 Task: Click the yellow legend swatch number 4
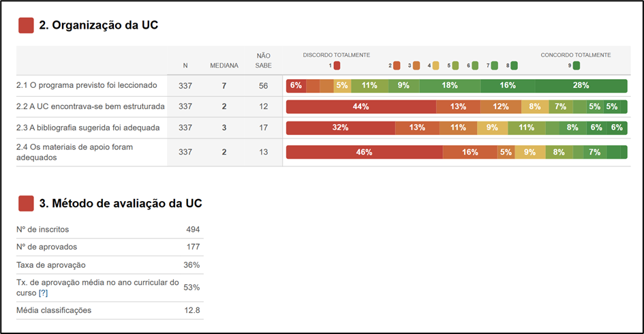click(435, 65)
